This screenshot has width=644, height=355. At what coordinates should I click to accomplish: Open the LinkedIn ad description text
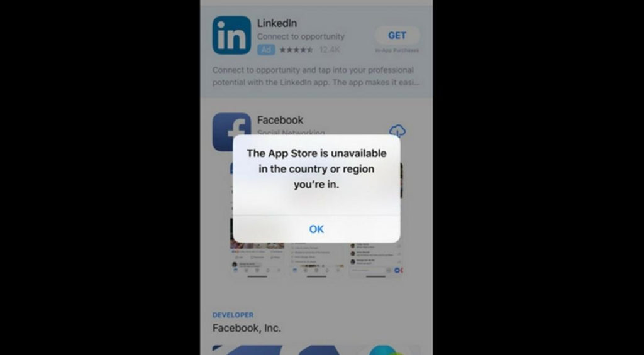(x=316, y=76)
